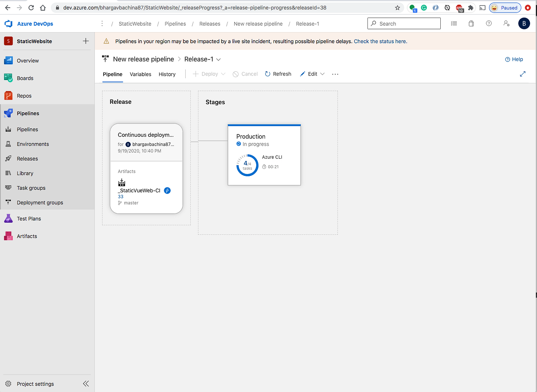Open the Edit dropdown chevron
The image size is (537, 392).
click(322, 74)
